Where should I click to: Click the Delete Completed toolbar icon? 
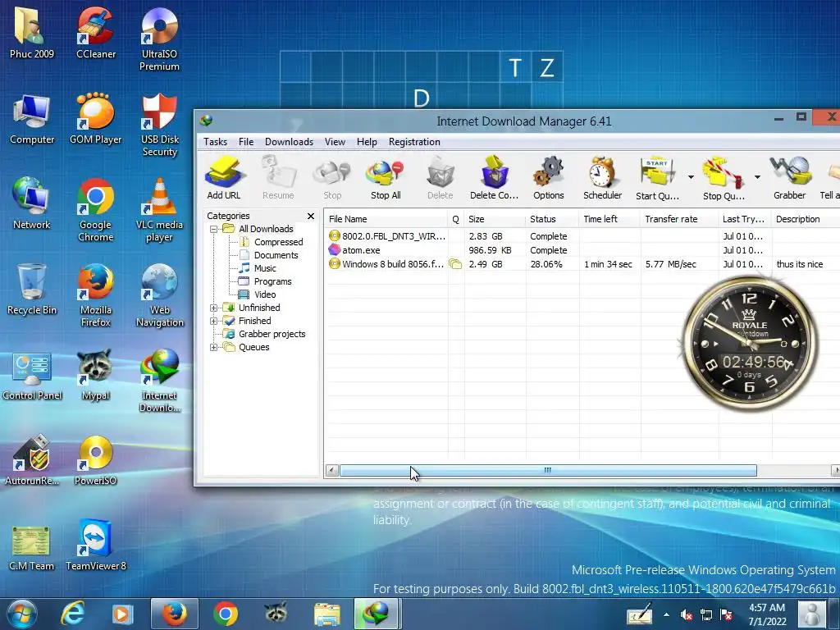(494, 178)
